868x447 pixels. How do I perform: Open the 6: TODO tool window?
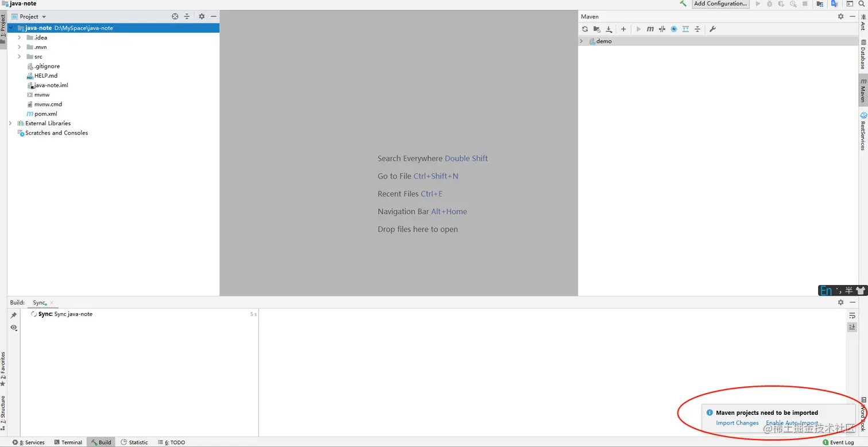172,442
